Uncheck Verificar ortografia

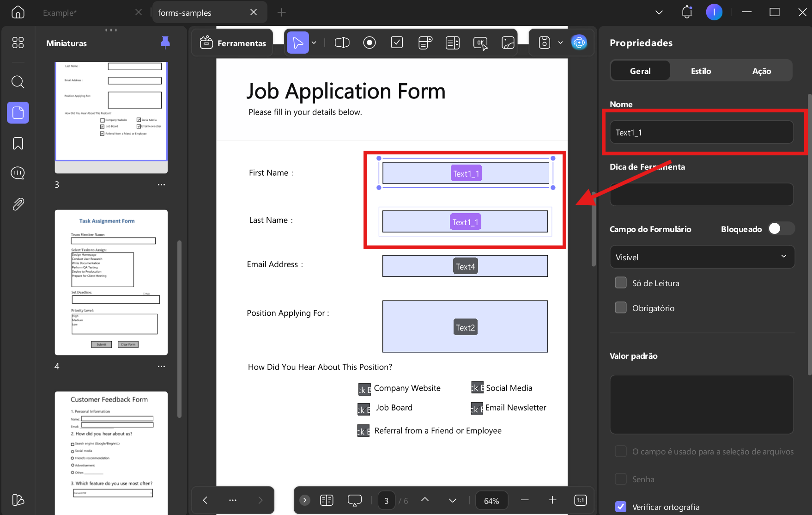(x=621, y=507)
